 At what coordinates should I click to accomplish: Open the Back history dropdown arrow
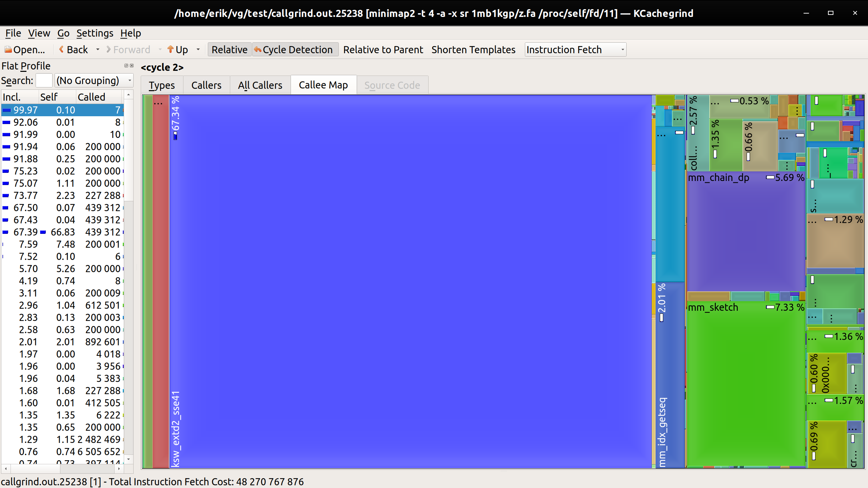tap(98, 49)
